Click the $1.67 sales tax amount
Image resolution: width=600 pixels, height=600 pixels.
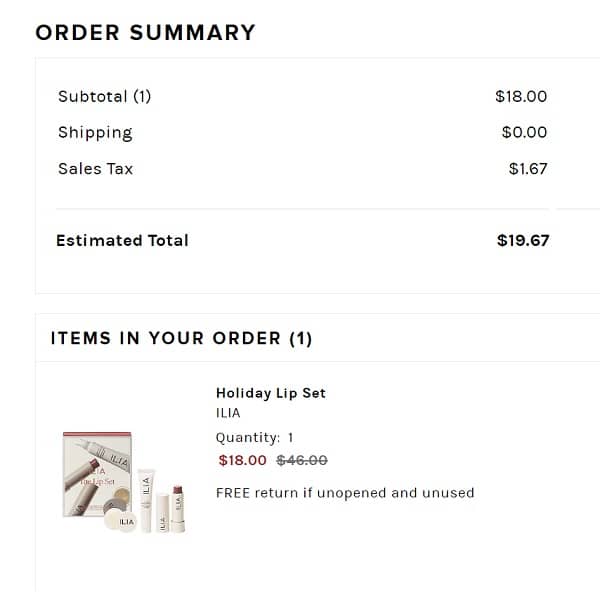point(528,169)
